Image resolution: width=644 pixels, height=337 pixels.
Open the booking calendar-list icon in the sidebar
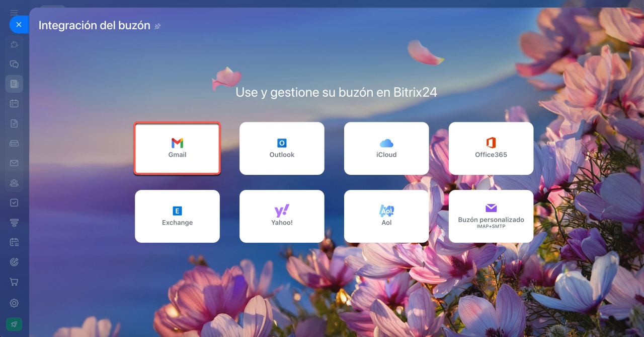click(14, 242)
